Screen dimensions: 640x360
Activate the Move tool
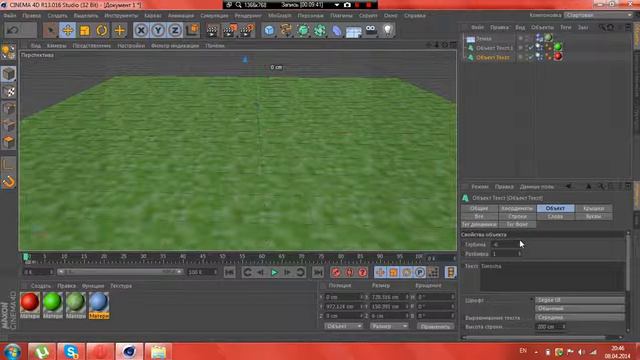[68, 30]
